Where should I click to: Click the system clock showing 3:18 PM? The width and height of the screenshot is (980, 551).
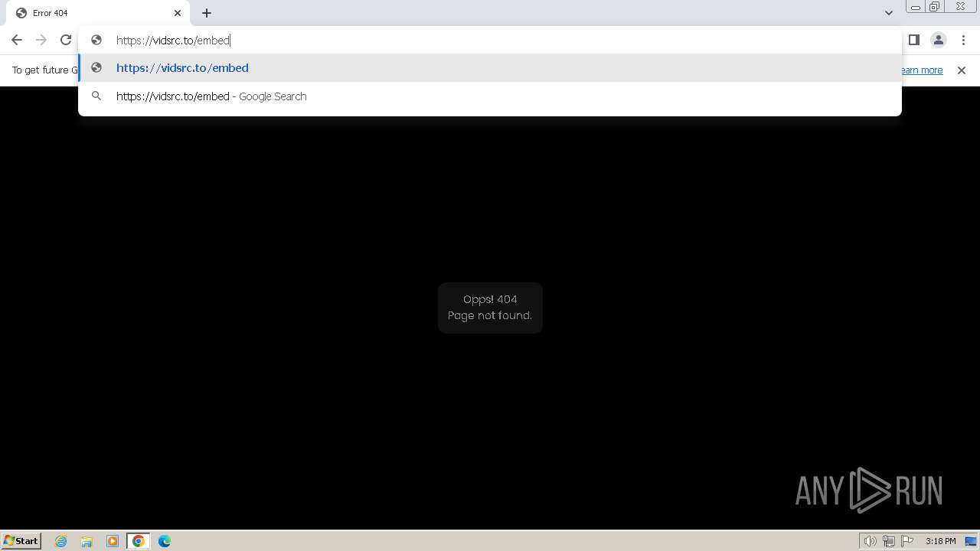click(x=940, y=541)
